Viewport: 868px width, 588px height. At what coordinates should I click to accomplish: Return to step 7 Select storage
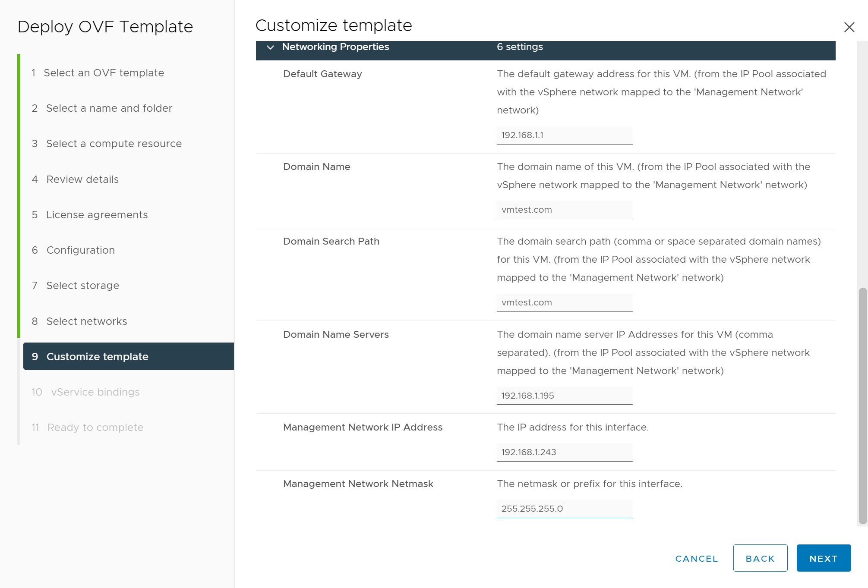82,286
